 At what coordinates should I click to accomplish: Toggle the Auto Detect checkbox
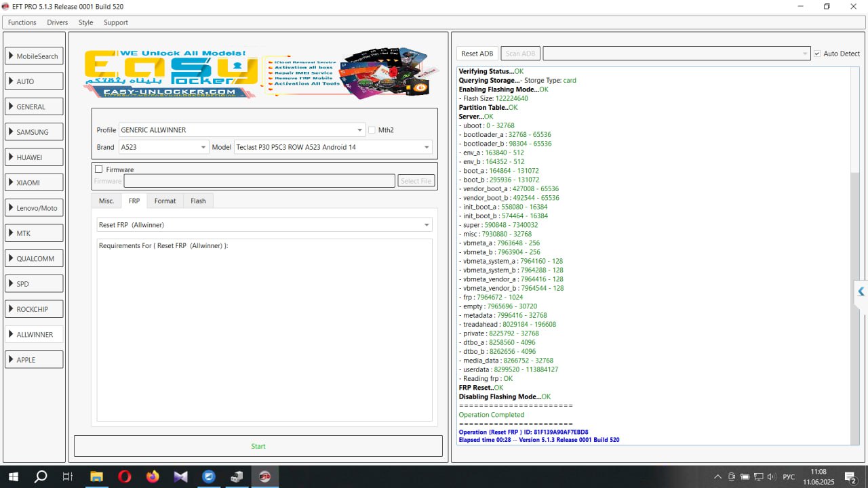coord(817,54)
